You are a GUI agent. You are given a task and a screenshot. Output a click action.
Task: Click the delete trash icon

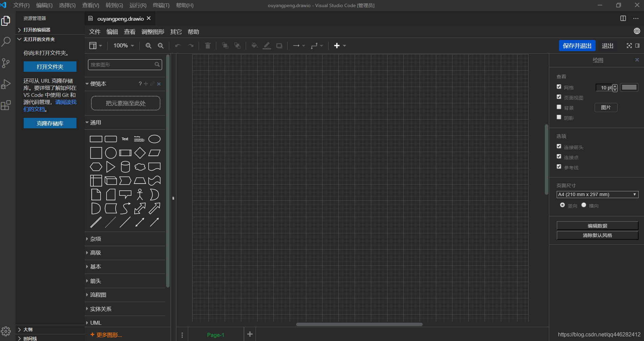(x=208, y=46)
